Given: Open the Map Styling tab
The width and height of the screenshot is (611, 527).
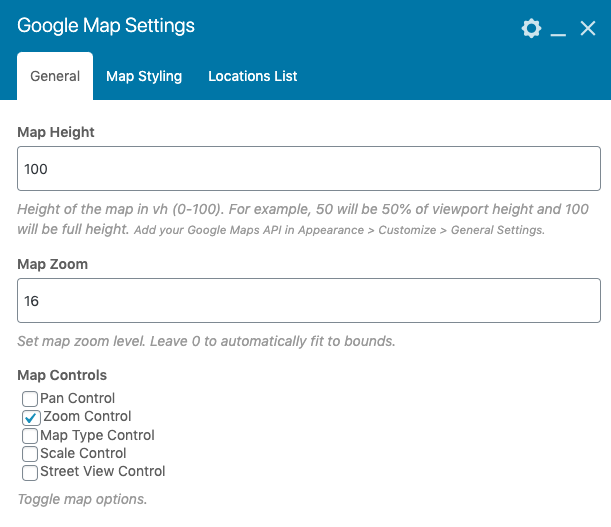Looking at the screenshot, I should [144, 76].
